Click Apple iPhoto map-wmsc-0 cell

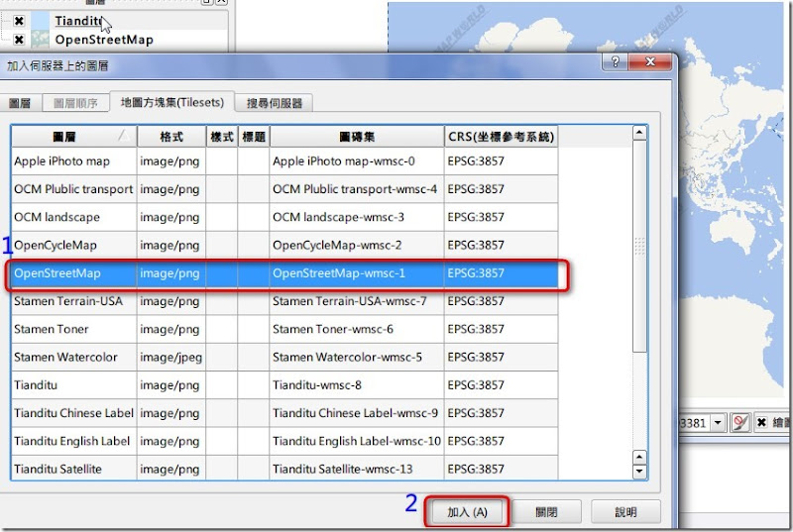[x=357, y=161]
